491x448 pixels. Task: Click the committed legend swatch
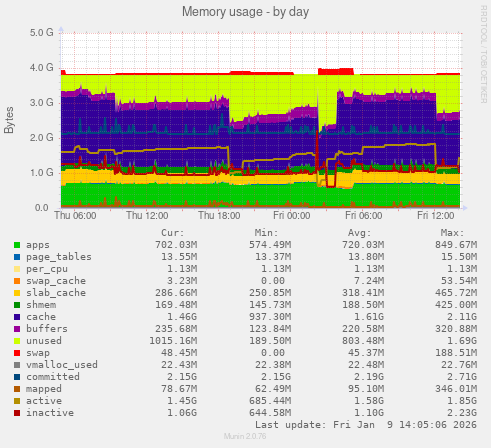17,377
